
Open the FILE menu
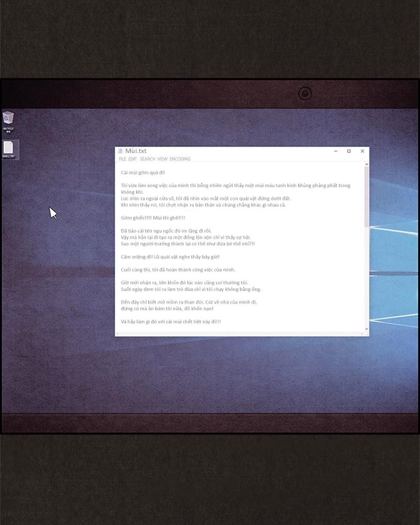[122, 159]
